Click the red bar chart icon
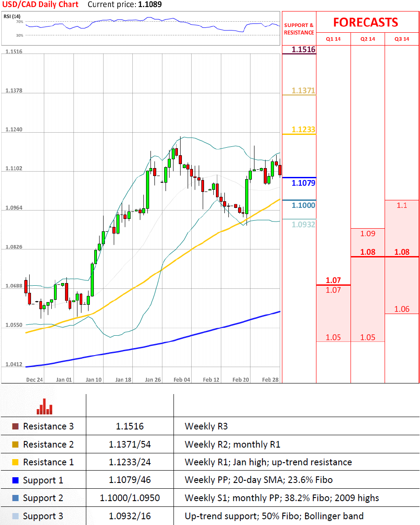This screenshot has height=525, width=420. [x=44, y=406]
